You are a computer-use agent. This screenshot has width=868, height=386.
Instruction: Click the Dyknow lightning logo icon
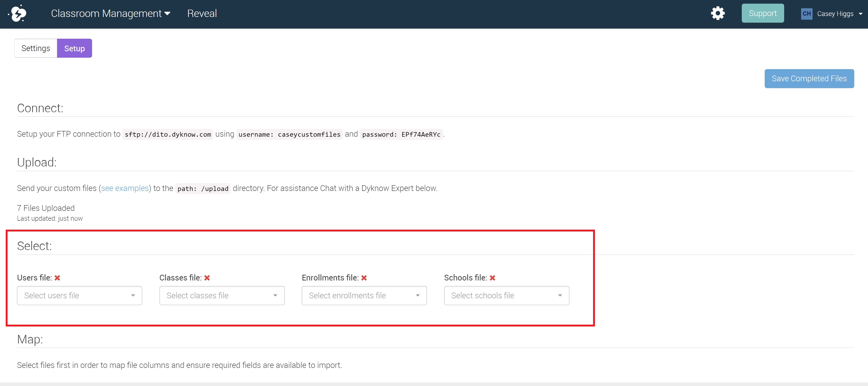(17, 14)
